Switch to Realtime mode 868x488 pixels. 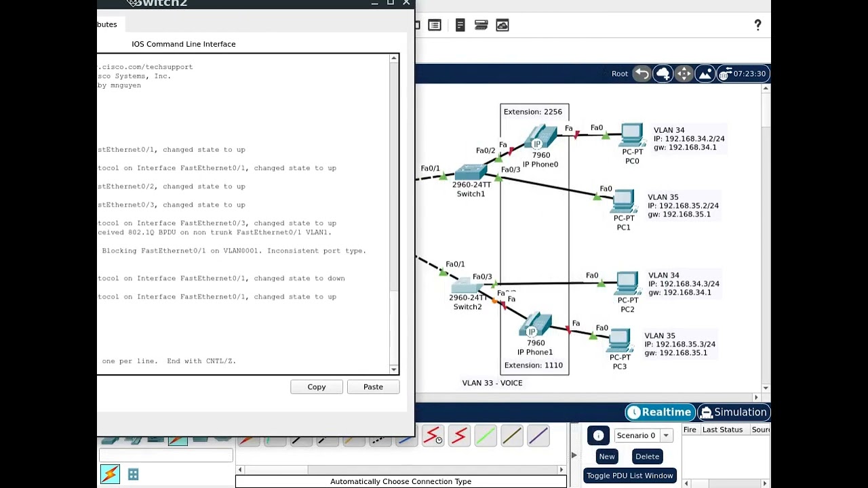click(x=660, y=412)
